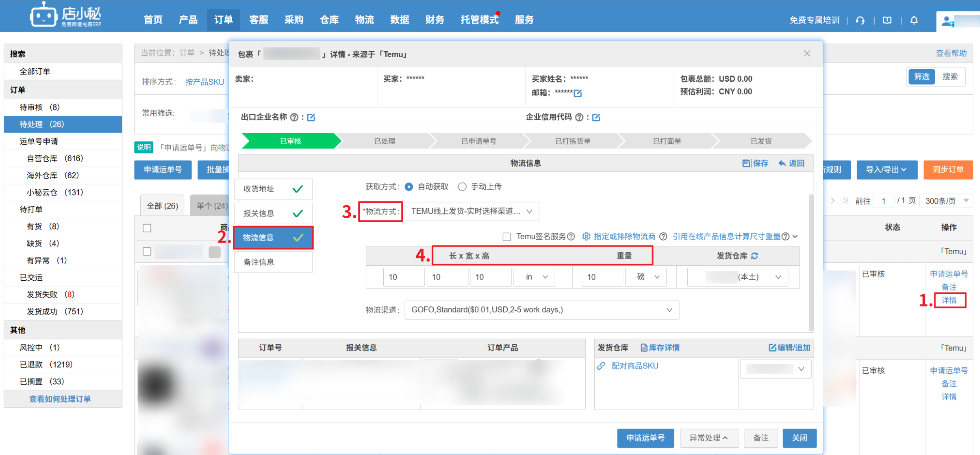
Task: Click the dialog's vertical scrollbar
Action: click(811, 262)
